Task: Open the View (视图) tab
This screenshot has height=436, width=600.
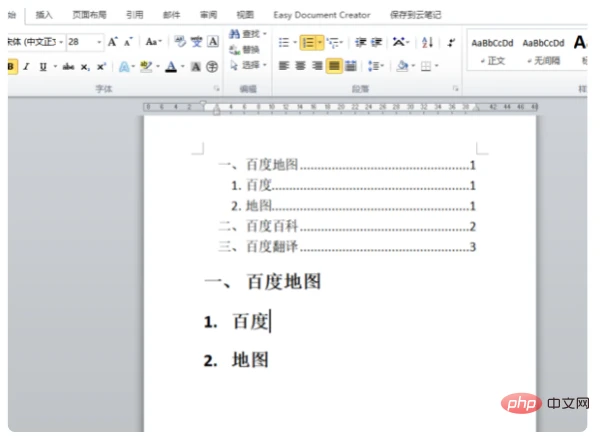Action: click(245, 15)
